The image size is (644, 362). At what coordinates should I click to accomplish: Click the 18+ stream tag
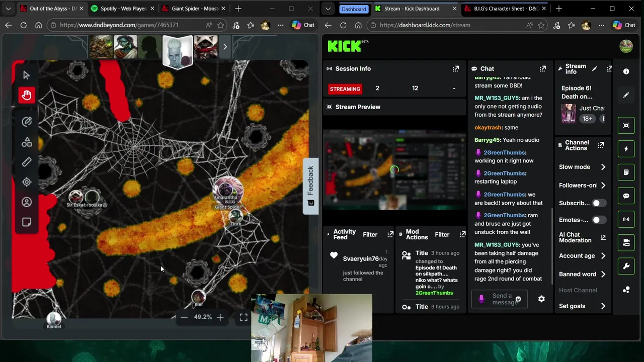coord(587,119)
